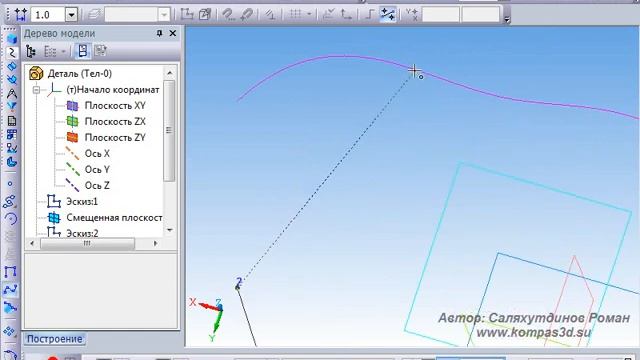Select the cylindrical spiral tool
The width and height of the screenshot is (640, 360).
click(10, 201)
